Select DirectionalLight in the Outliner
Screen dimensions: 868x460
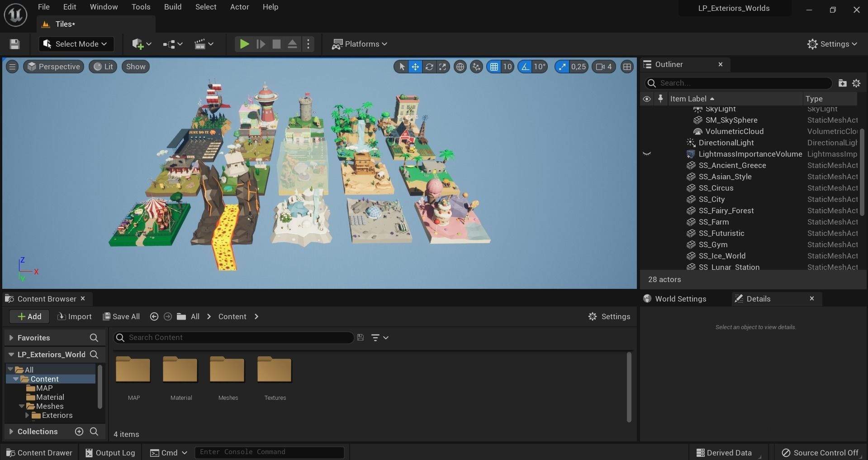tap(726, 143)
